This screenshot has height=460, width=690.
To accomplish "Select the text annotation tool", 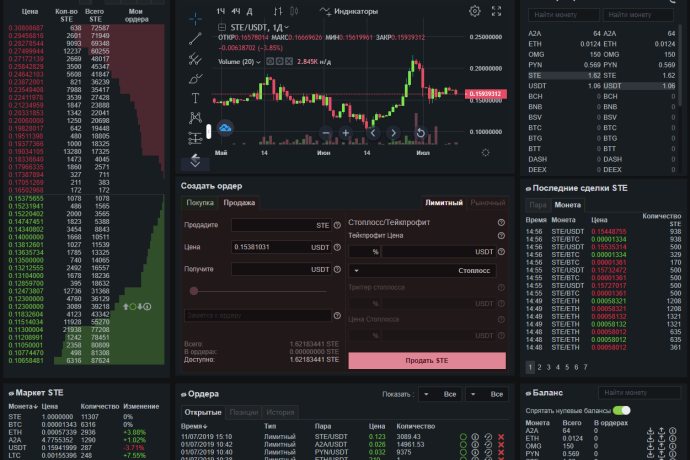I will (x=195, y=98).
